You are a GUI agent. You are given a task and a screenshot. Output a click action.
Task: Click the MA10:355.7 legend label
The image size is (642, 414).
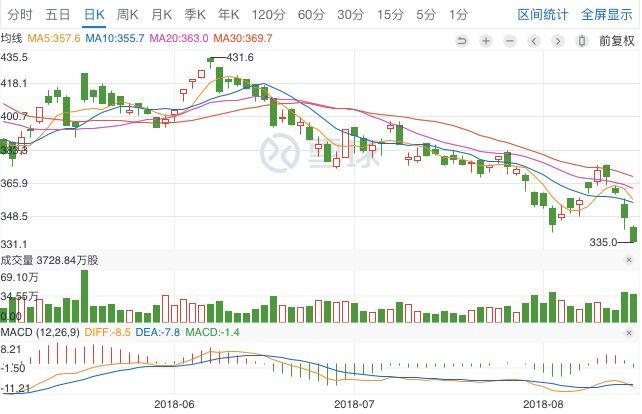click(x=115, y=38)
